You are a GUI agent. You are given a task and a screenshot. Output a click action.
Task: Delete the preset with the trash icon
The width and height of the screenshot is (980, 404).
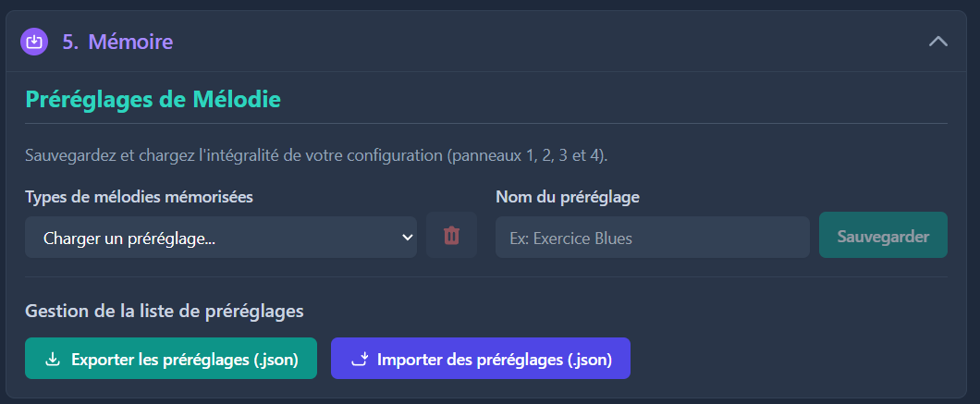(451, 236)
